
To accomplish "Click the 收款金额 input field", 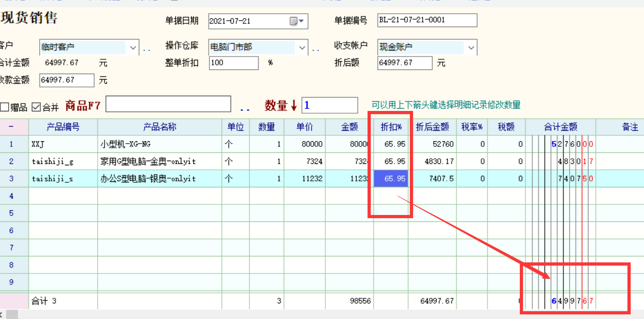I will click(67, 80).
